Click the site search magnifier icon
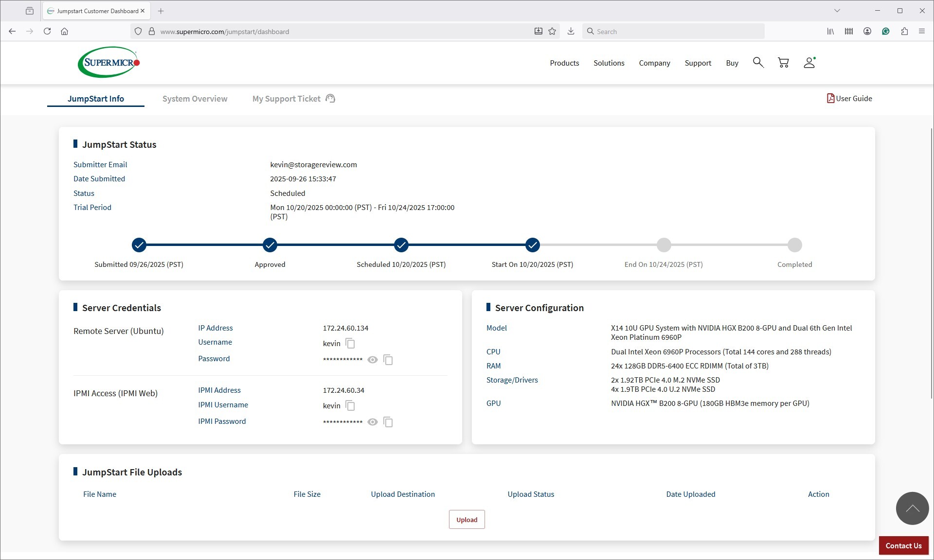934x560 pixels. 758,63
